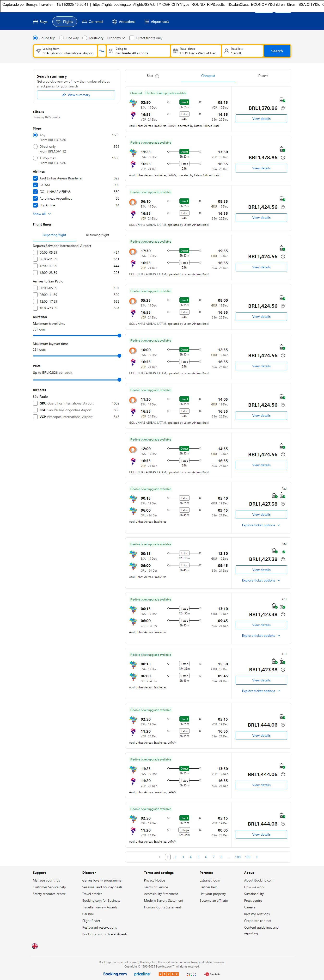Viewport: 324px width, 980px height.
Task: Click the United Kingdom flag language icon
Action: 35,946
